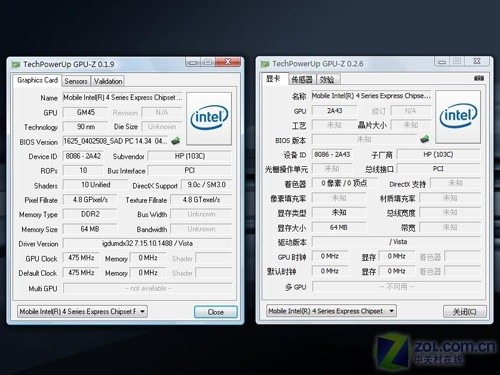Click the ROPs field in GPU-Z 0.1.9
This screenshot has width=500, height=375.
point(83,170)
